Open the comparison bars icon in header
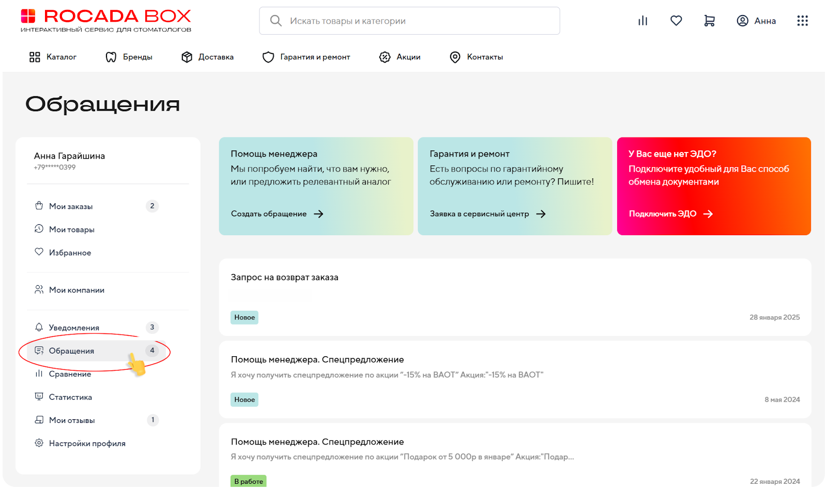Image resolution: width=827 pixels, height=504 pixels. [x=642, y=21]
